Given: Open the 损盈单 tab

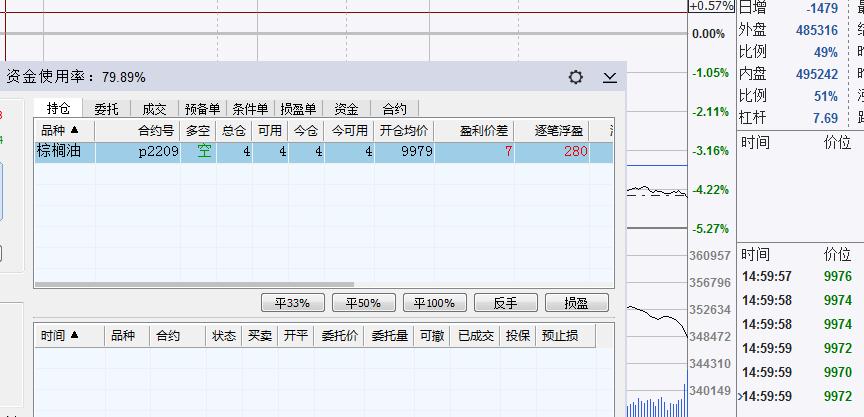Looking at the screenshot, I should [x=298, y=109].
